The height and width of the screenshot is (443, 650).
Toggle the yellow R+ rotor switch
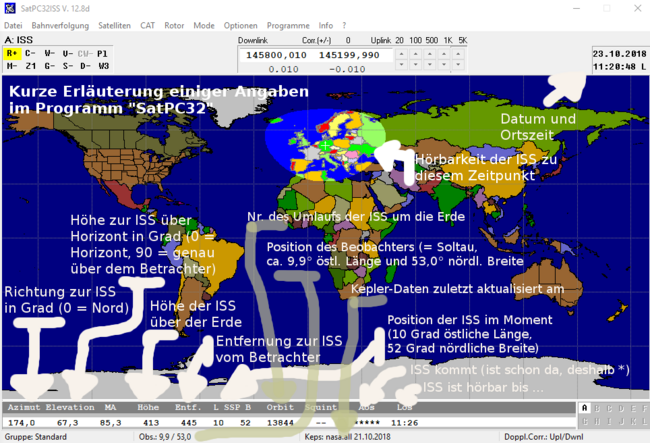point(12,53)
